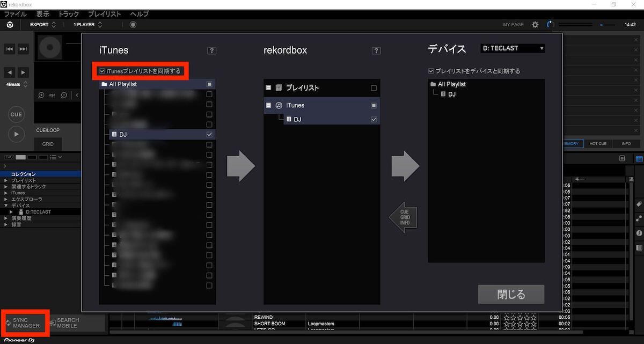The height and width of the screenshot is (344, 644).
Task: Open the ヘルプ menu
Action: 139,14
